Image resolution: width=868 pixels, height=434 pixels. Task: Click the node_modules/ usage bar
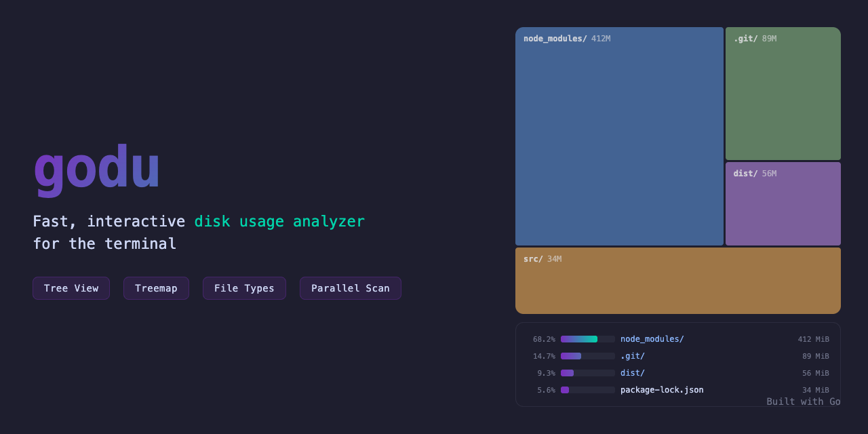(x=588, y=339)
